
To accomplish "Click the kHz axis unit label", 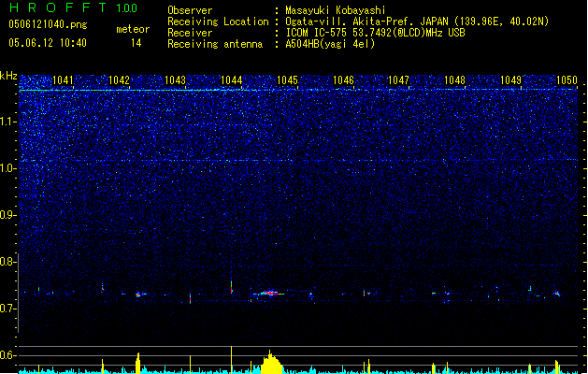I will click(x=8, y=76).
